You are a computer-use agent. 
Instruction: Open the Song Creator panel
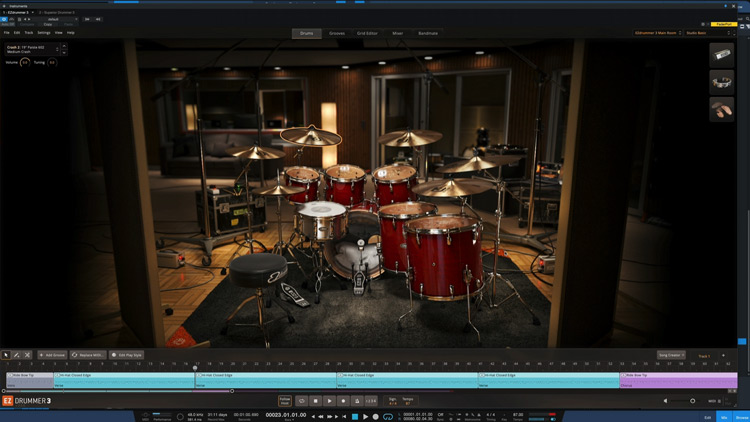point(671,355)
